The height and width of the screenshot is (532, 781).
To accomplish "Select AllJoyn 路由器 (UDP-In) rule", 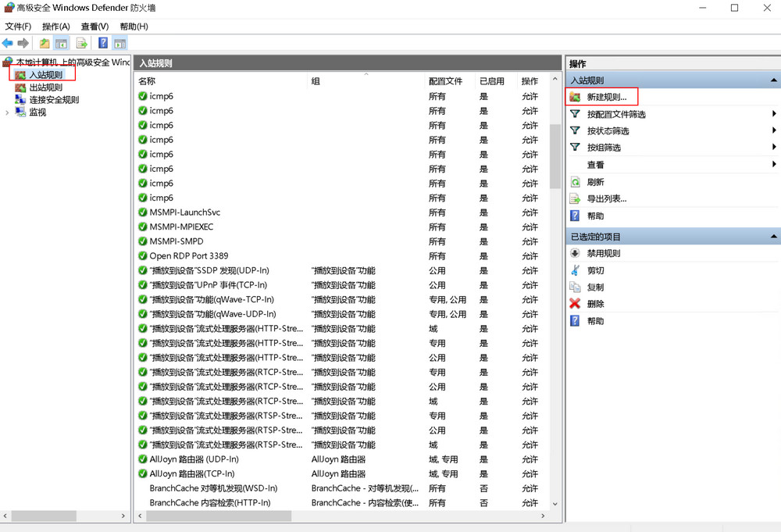I will (x=194, y=459).
